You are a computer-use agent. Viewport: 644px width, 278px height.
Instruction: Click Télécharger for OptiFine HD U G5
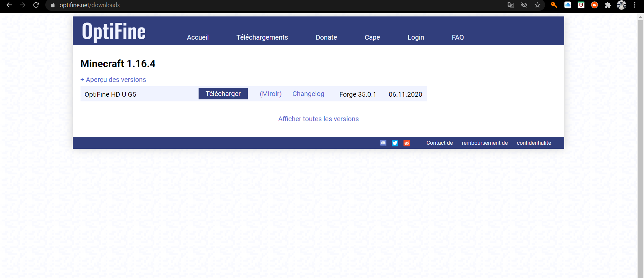pos(223,94)
